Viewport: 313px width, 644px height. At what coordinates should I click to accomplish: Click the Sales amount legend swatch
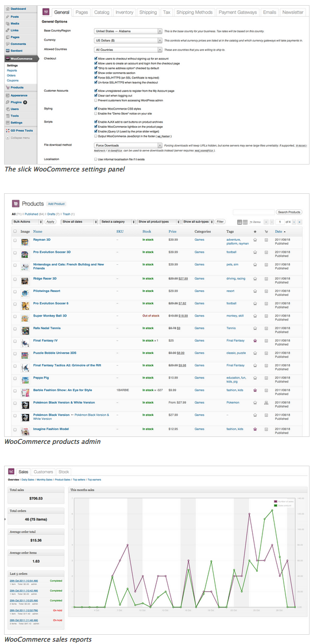coord(276,505)
